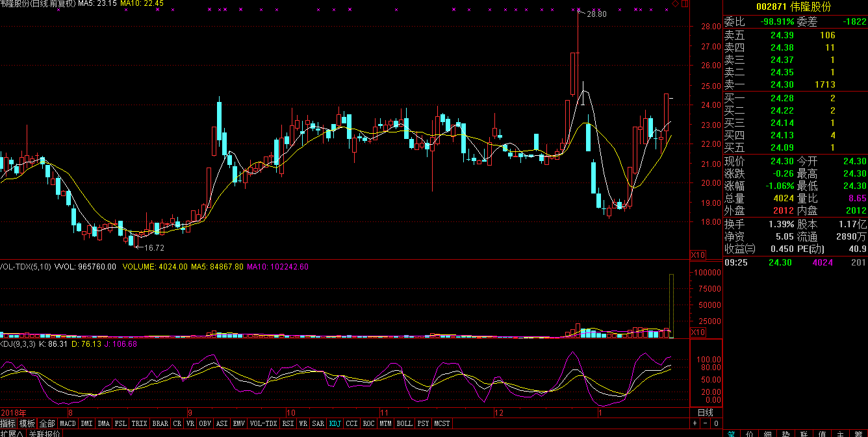
Task: Open the 关联报价 tab
Action: [44, 434]
